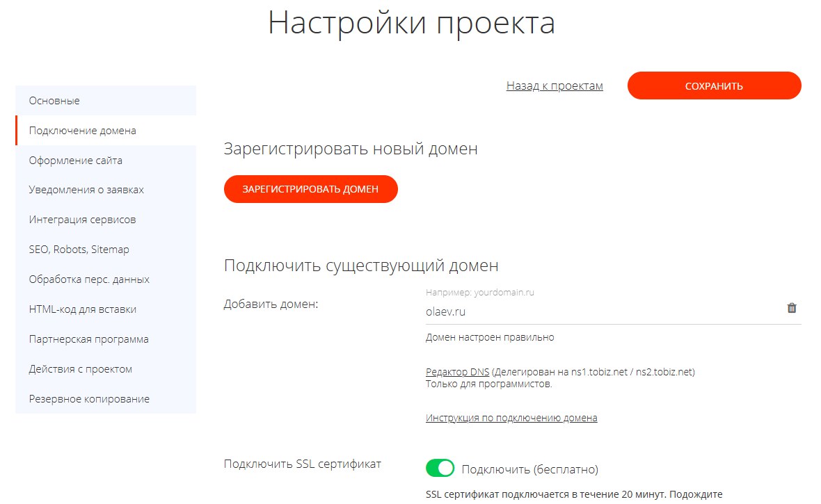The image size is (821, 504).
Task: Go to Уведомления о заявках
Action: pyautogui.click(x=106, y=190)
